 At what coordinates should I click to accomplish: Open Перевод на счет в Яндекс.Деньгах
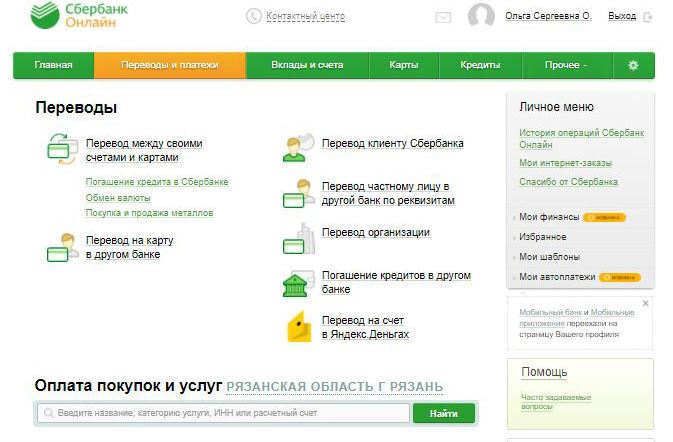[x=365, y=327]
